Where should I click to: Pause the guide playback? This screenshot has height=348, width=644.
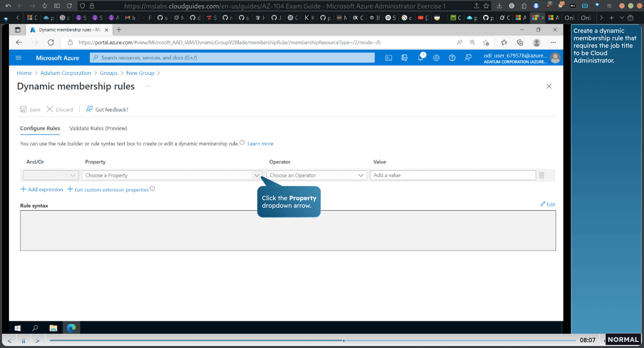[x=23, y=341]
